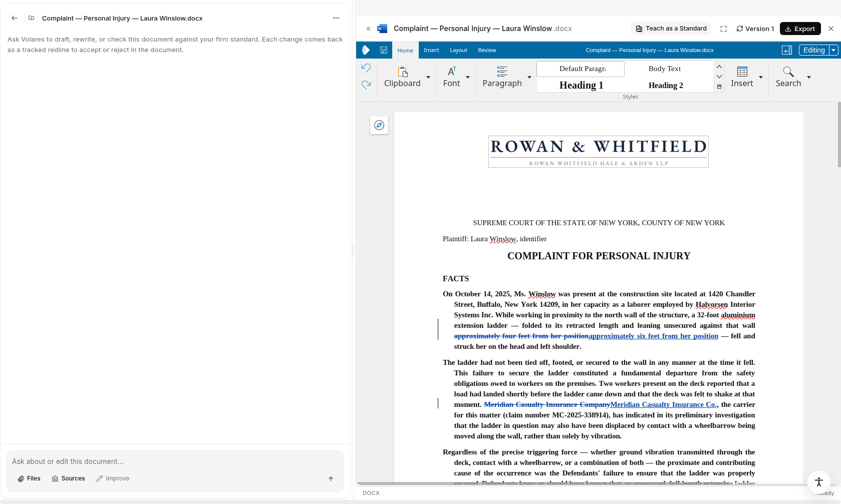
Task: Attach files with the Files button
Action: [x=29, y=478]
